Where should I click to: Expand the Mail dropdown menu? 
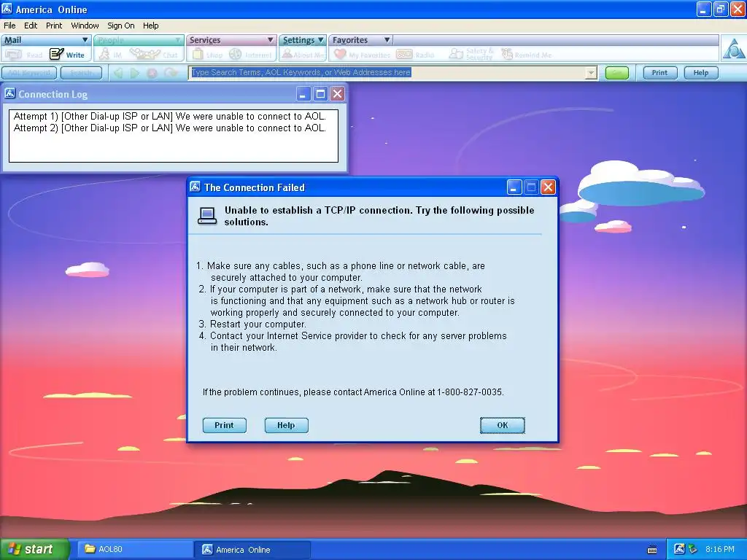pyautogui.click(x=85, y=40)
